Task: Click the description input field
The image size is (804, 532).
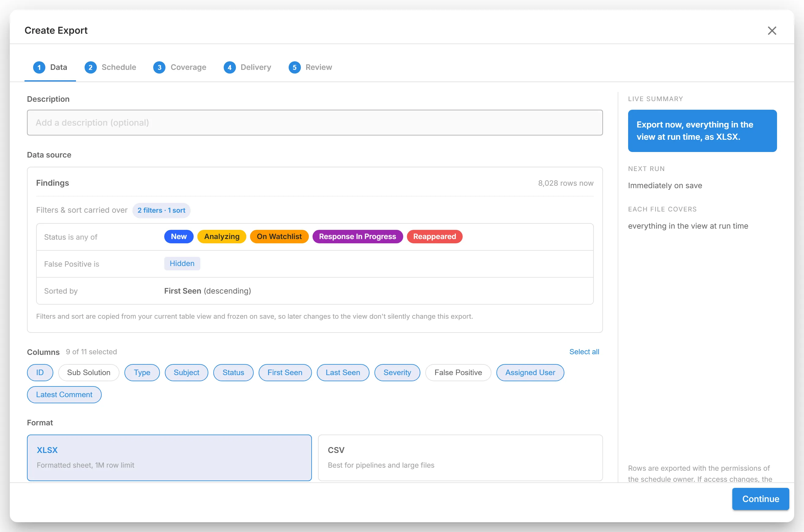Action: pyautogui.click(x=314, y=123)
